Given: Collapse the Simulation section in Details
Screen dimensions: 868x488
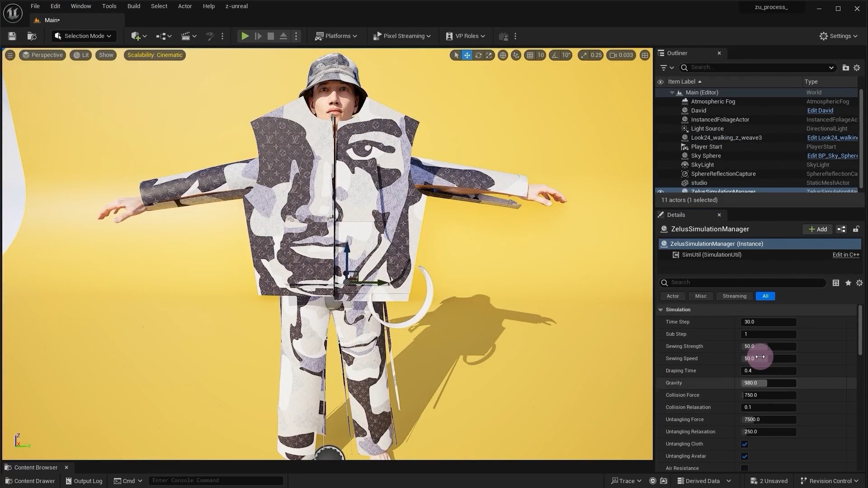Looking at the screenshot, I should (660, 310).
